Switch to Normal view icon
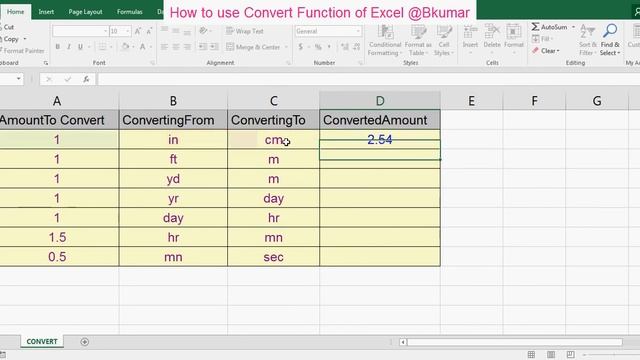Screen dimensions: 640x360 point(531,354)
